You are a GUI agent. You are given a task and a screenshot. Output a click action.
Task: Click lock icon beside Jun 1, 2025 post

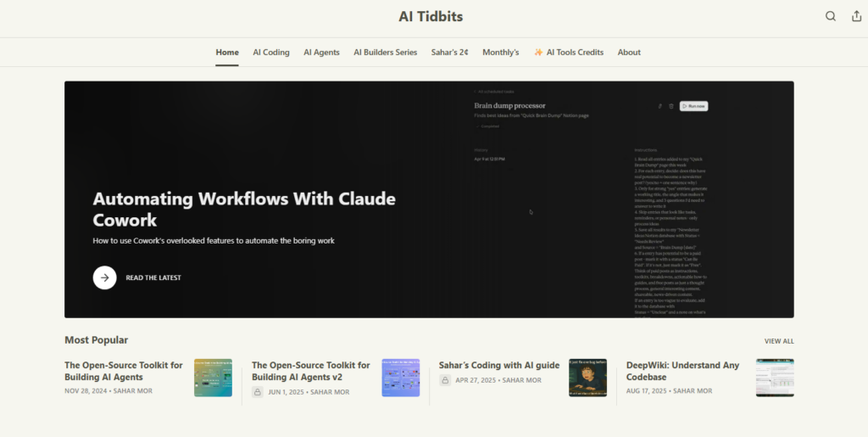[x=257, y=391]
